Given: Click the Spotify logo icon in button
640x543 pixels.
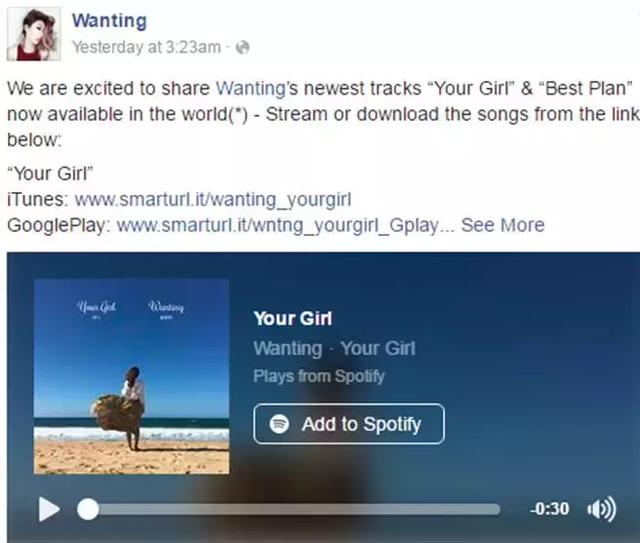Looking at the screenshot, I should (x=279, y=424).
